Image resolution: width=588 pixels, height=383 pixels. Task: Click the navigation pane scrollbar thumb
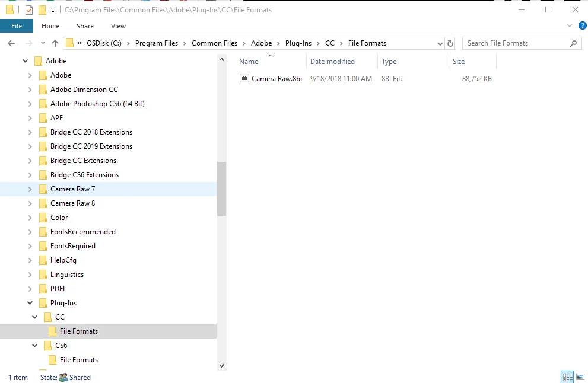tap(222, 189)
